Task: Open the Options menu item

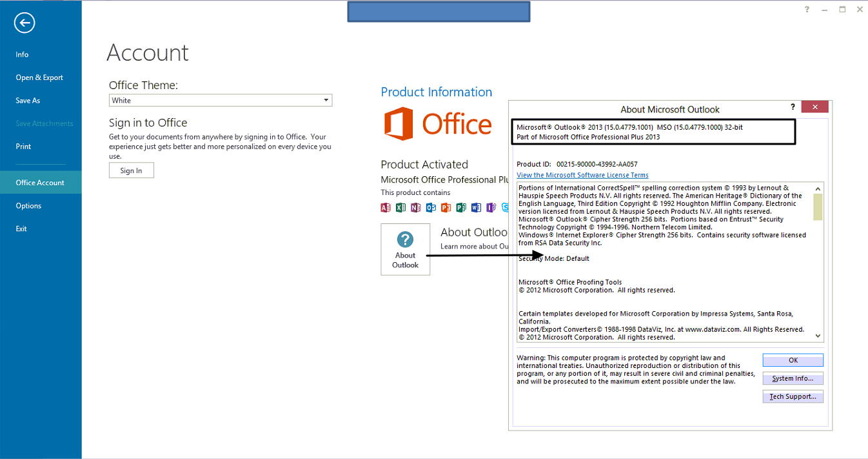Action: (x=28, y=205)
